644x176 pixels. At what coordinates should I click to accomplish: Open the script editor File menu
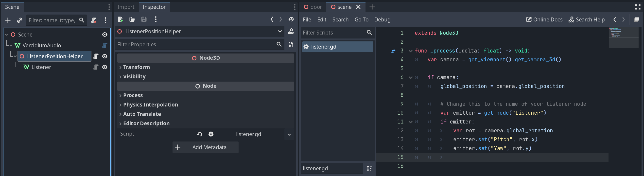(x=307, y=19)
